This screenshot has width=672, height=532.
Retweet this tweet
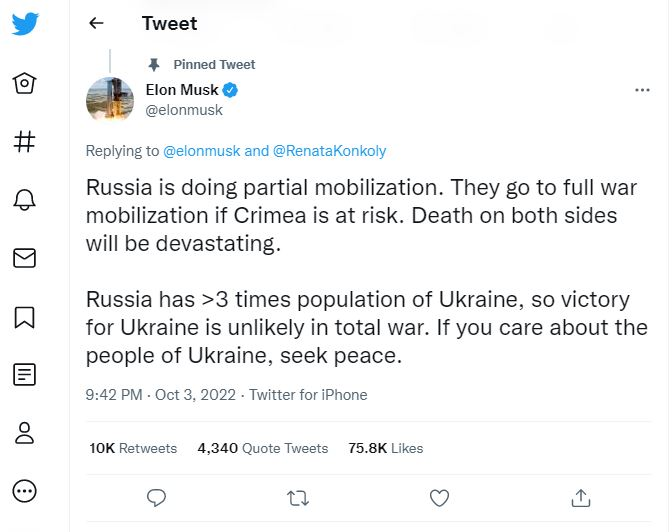coord(297,496)
